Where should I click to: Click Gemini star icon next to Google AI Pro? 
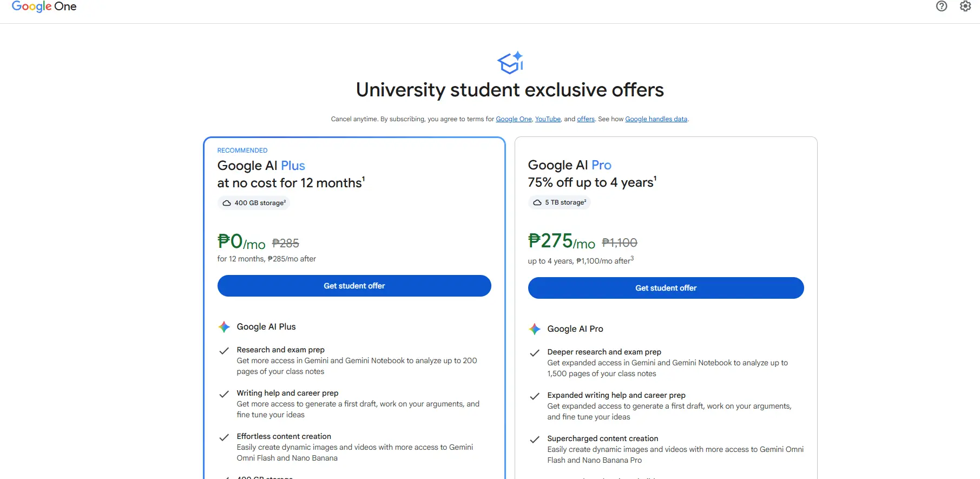click(x=535, y=329)
